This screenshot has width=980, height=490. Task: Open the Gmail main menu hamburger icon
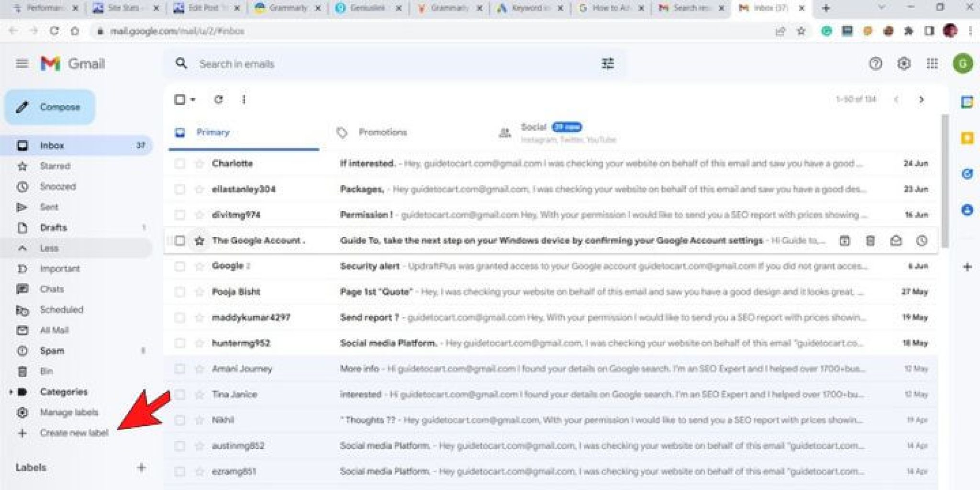point(22,64)
